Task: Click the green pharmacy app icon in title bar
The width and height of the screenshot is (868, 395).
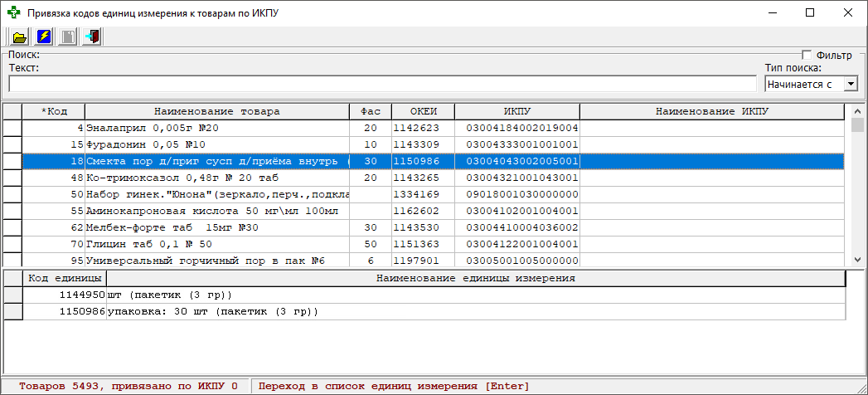Action: pos(12,13)
